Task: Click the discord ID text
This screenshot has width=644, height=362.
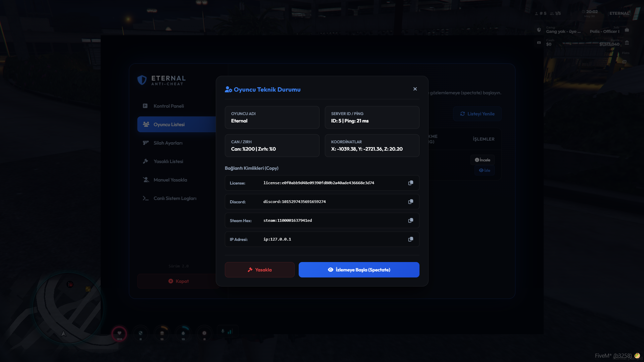Action: point(295,202)
